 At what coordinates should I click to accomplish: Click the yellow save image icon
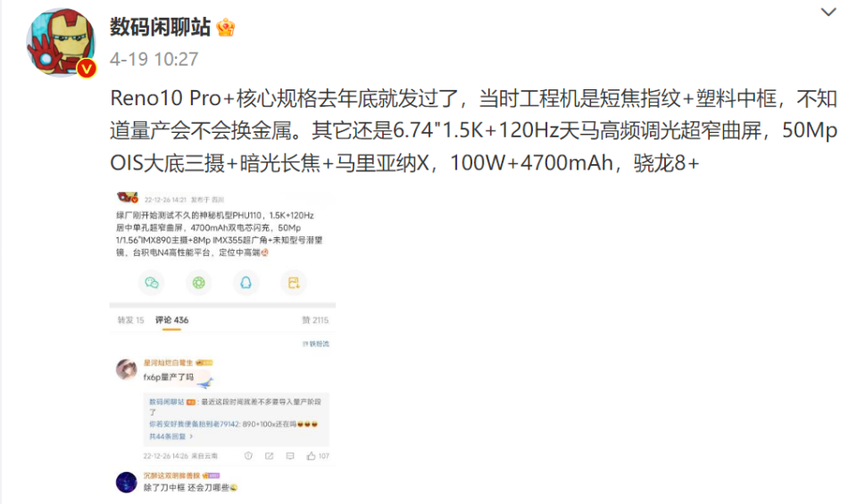pyautogui.click(x=294, y=282)
